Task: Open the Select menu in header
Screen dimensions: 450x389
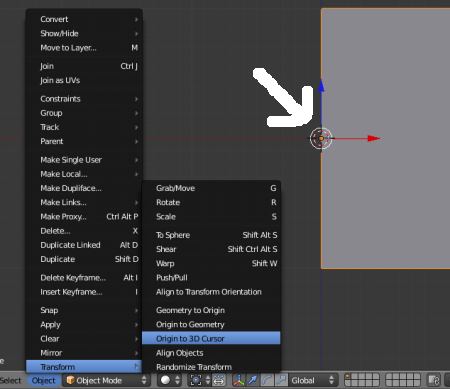Action: [x=11, y=380]
